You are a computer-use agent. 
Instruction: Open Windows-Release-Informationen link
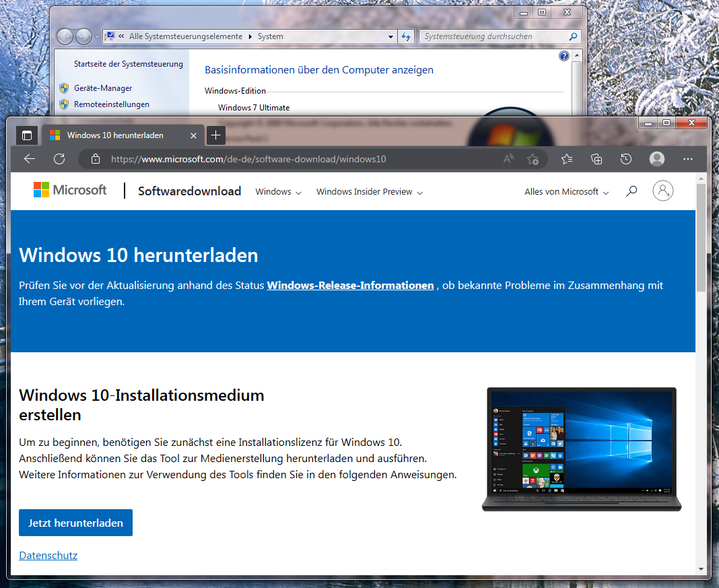[350, 286]
